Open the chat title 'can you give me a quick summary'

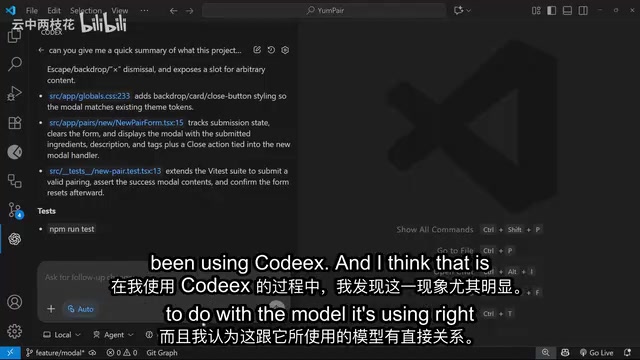pyautogui.click(x=145, y=50)
